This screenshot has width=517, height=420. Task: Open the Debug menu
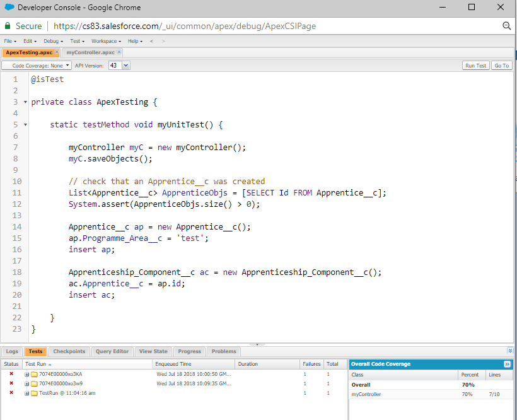(x=52, y=41)
